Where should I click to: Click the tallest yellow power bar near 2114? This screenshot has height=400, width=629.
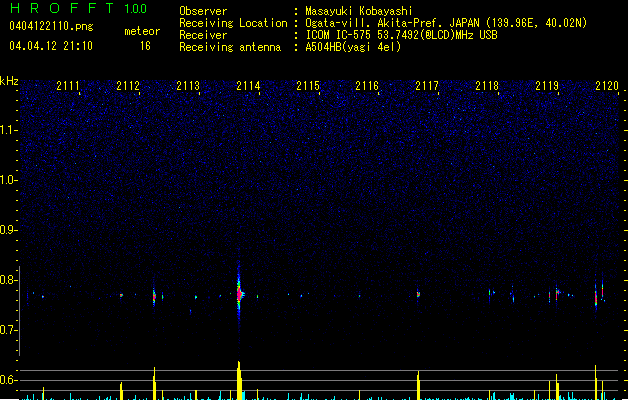[239, 380]
